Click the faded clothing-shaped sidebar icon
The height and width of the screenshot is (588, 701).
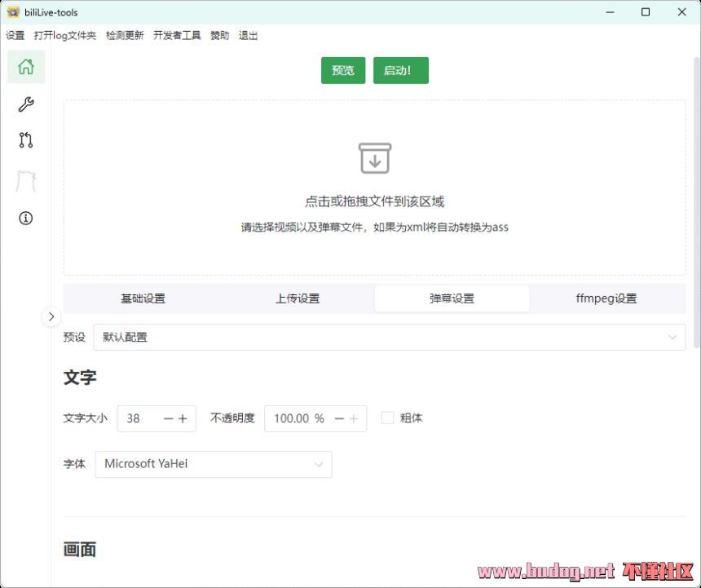pyautogui.click(x=26, y=181)
